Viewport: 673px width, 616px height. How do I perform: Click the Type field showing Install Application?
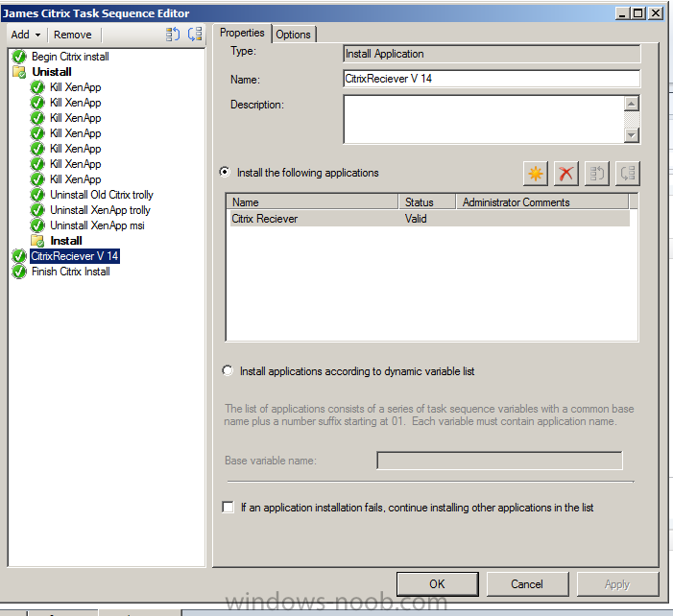[492, 54]
